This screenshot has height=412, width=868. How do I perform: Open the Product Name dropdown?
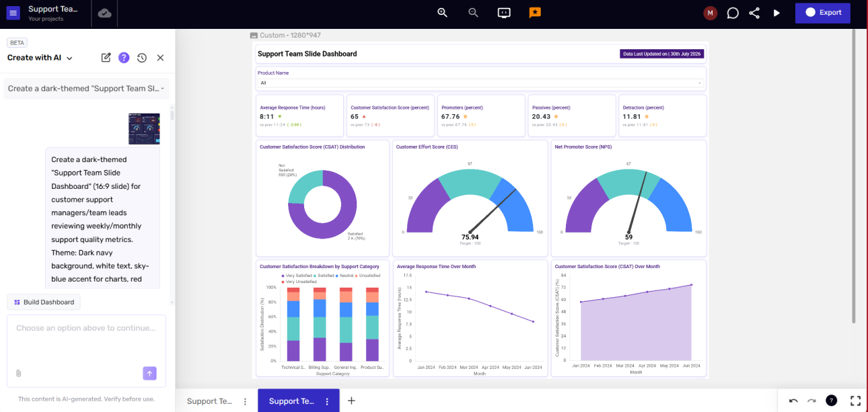tap(481, 83)
